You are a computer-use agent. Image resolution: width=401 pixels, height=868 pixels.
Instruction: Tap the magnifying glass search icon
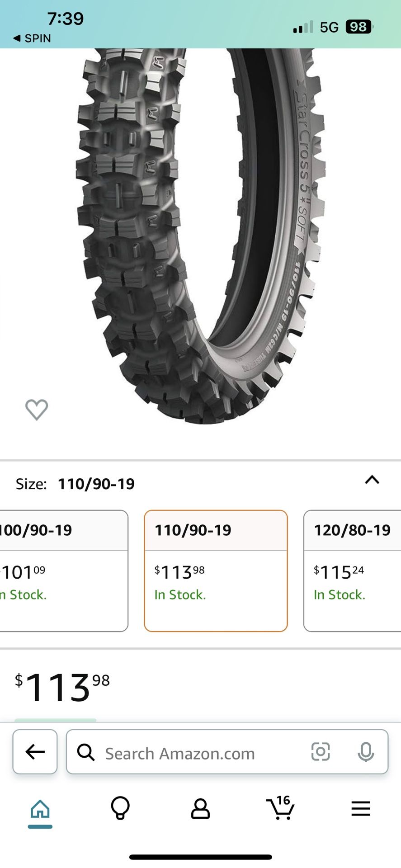click(x=86, y=752)
